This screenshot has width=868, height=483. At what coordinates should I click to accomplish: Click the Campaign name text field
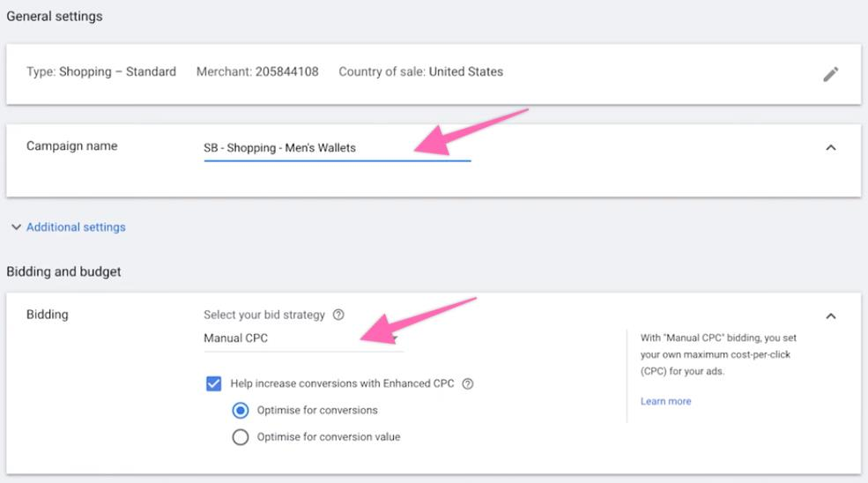(x=337, y=148)
